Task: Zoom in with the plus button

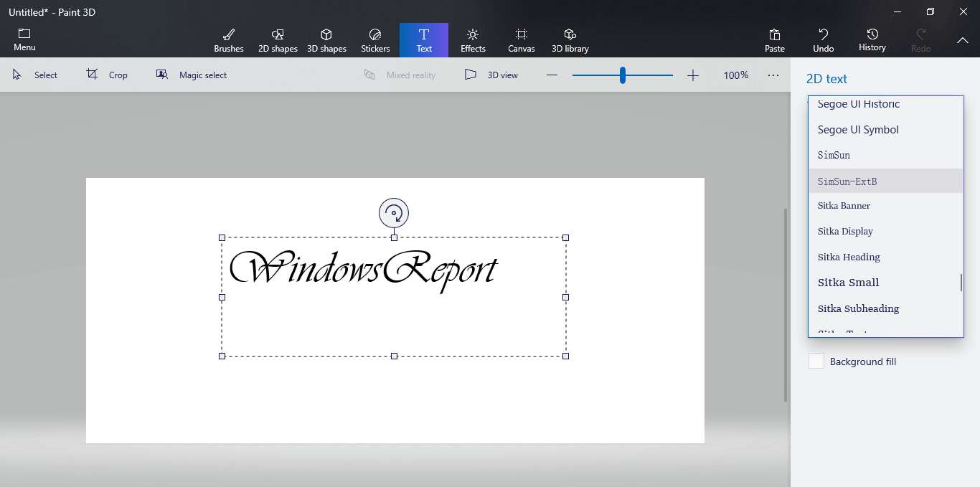Action: pyautogui.click(x=693, y=75)
